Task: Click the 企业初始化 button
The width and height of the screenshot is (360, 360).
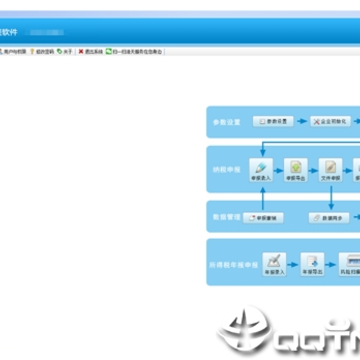Action: pos(330,121)
